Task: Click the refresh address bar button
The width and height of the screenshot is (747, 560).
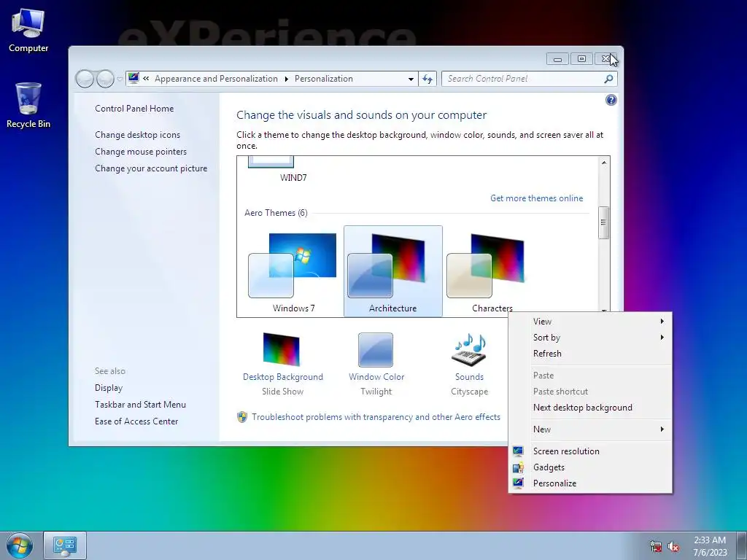Action: click(427, 79)
